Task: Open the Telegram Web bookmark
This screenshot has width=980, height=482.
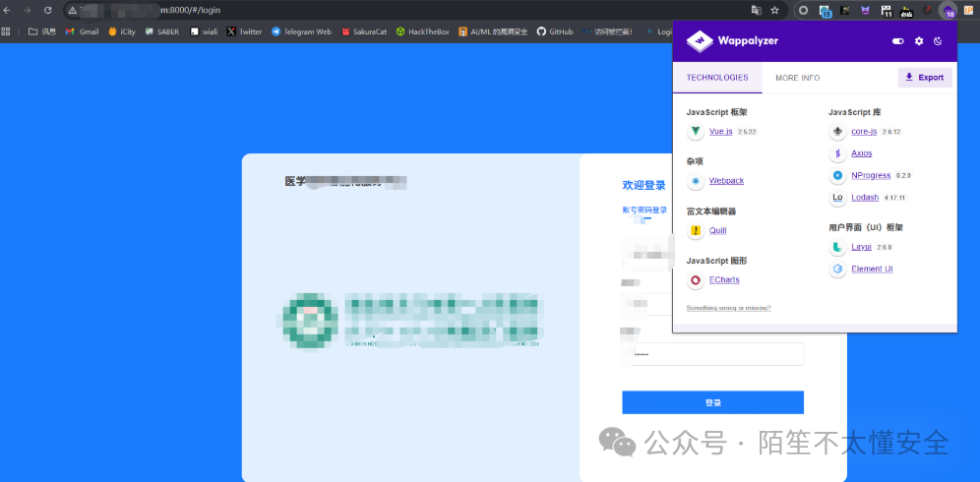Action: point(301,31)
